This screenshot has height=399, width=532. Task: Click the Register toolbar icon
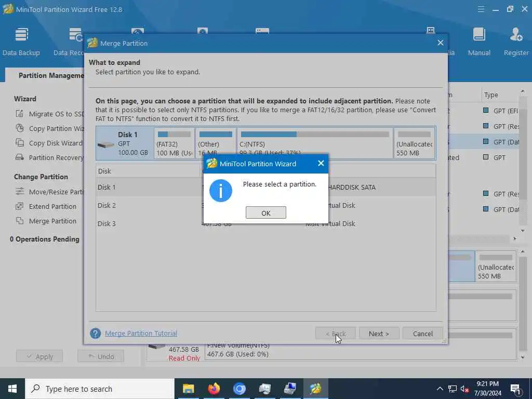[x=516, y=42]
